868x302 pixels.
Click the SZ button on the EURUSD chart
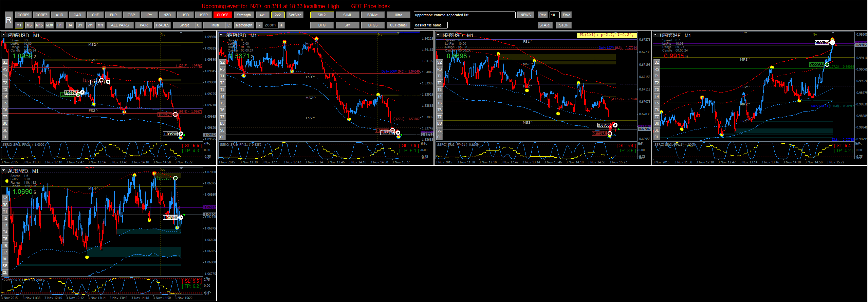5,62
